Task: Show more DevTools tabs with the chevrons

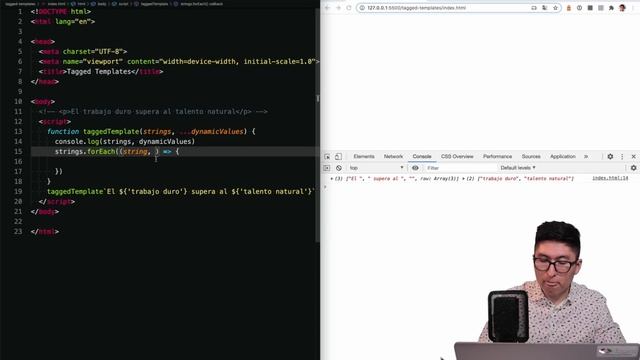Action: click(x=586, y=156)
